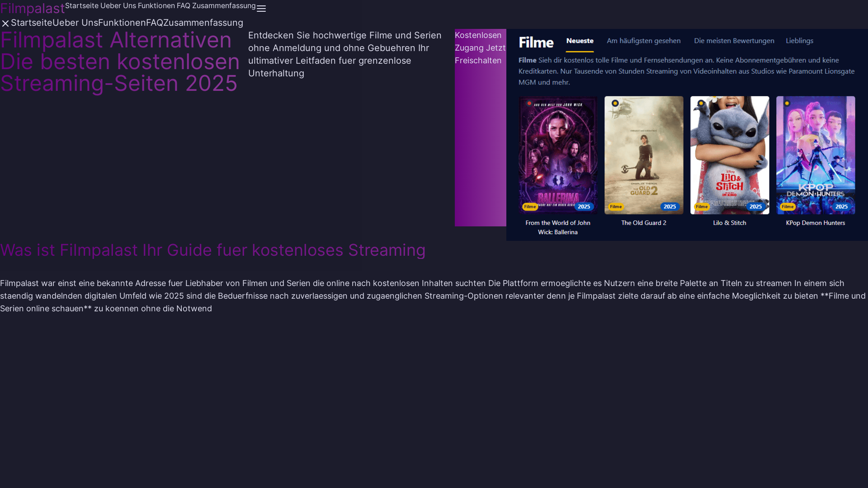Select Funktionen in the mobile menu row
Screen dimensions: 868x488
(x=122, y=23)
